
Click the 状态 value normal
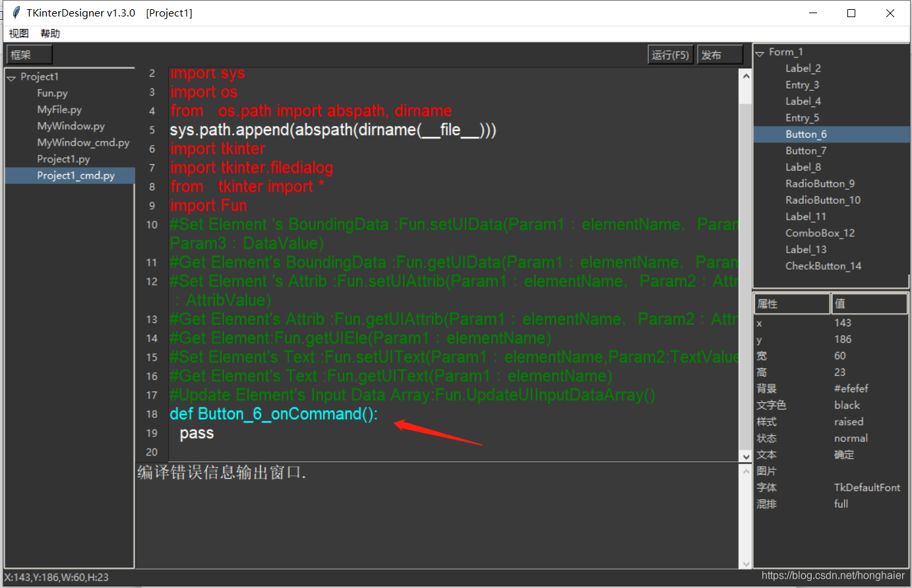pyautogui.click(x=851, y=438)
